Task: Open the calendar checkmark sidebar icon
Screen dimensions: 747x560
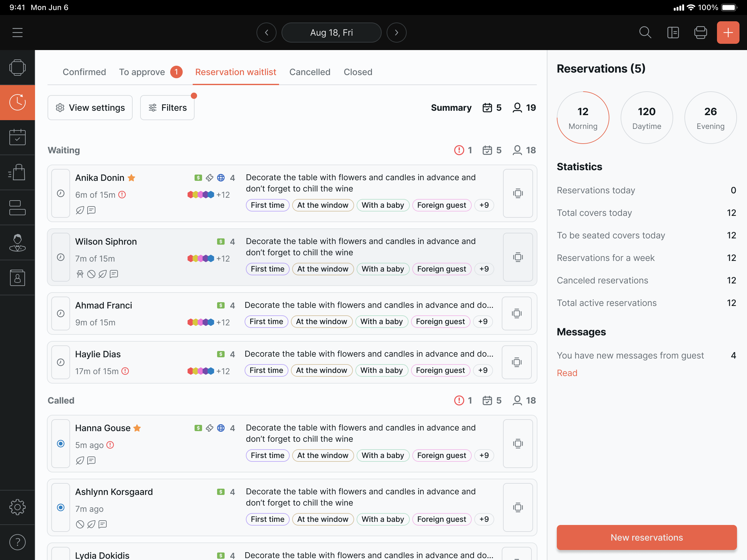Action: tap(18, 137)
